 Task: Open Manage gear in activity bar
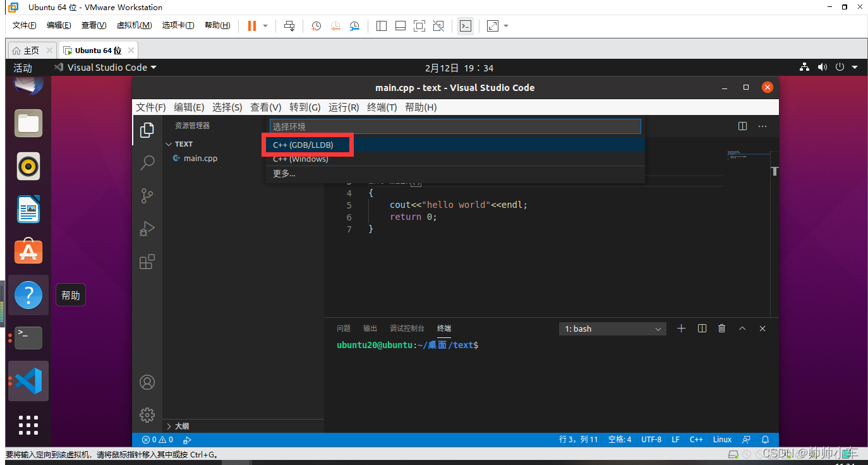point(147,415)
